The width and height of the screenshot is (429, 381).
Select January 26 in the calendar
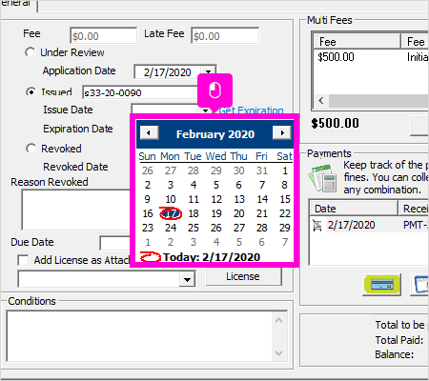coord(148,171)
